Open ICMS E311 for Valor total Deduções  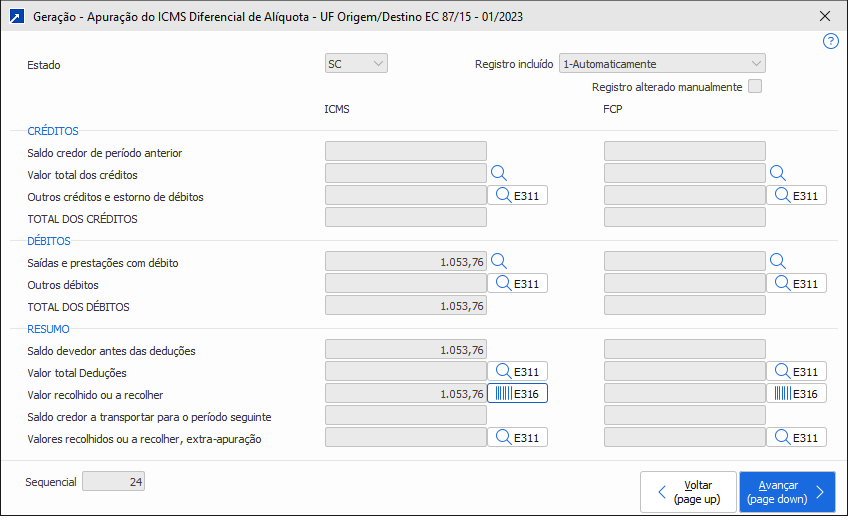(x=518, y=372)
